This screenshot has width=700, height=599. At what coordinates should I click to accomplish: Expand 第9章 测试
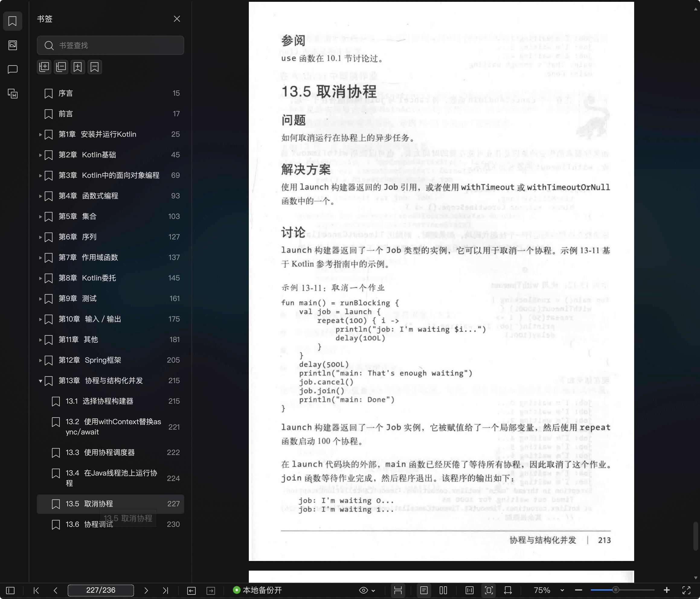(40, 299)
